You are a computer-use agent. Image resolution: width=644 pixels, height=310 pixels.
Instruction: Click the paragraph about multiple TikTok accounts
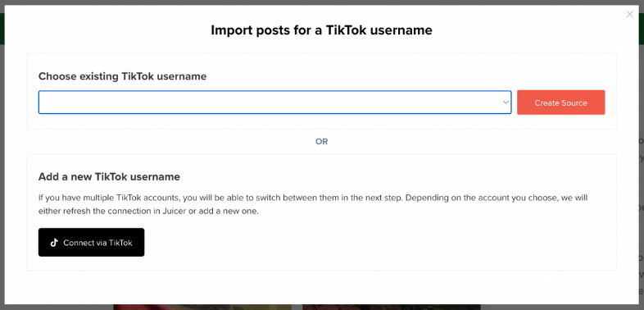click(313, 205)
